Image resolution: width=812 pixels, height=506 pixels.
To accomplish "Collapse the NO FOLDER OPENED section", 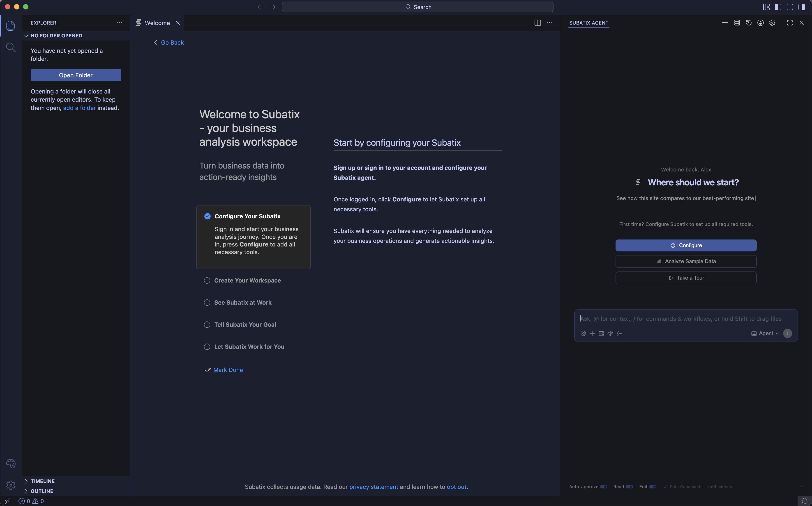I will point(56,35).
